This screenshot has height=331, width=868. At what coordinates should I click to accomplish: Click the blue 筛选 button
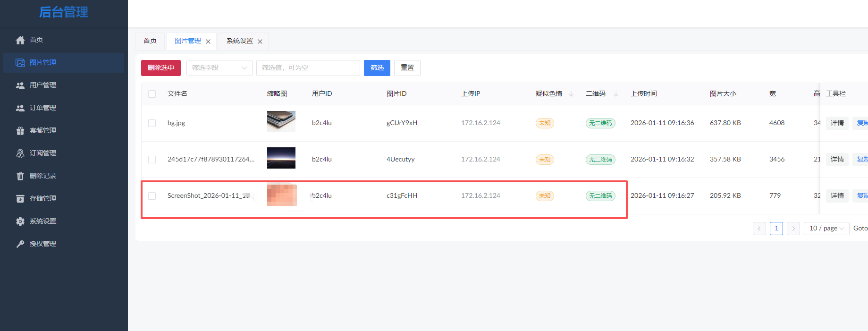377,68
